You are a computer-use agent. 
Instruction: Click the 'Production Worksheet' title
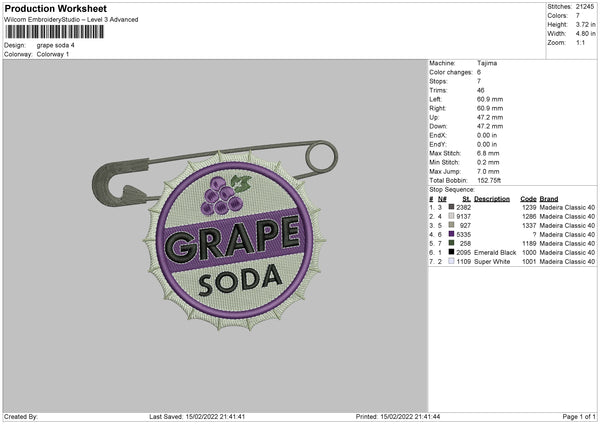[x=55, y=8]
